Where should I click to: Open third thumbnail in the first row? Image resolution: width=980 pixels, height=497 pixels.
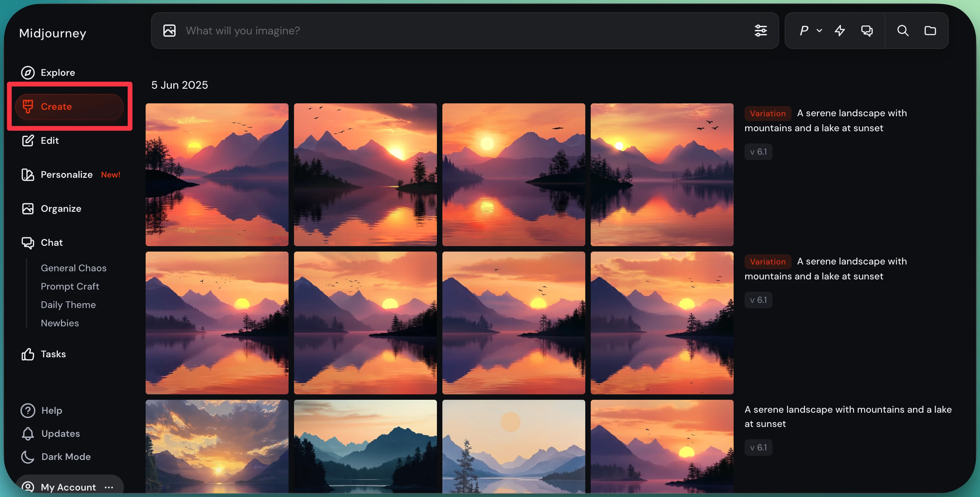point(513,175)
